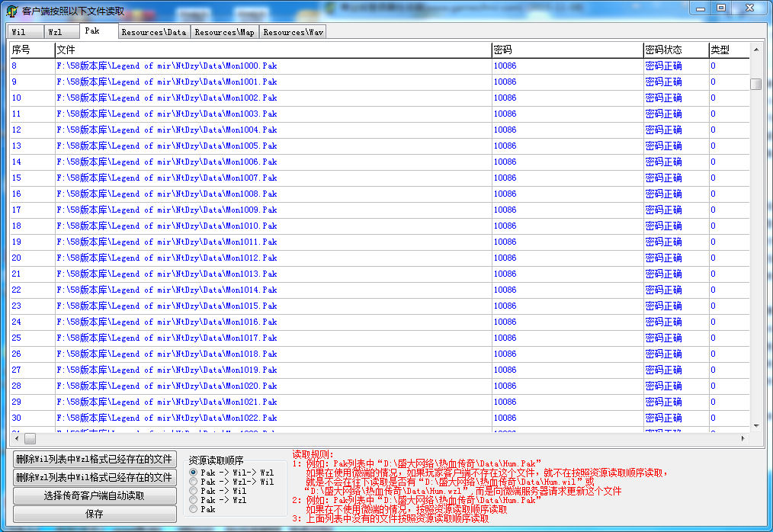
Task: Select the Mon1011.Pak file path
Action: click(x=167, y=242)
